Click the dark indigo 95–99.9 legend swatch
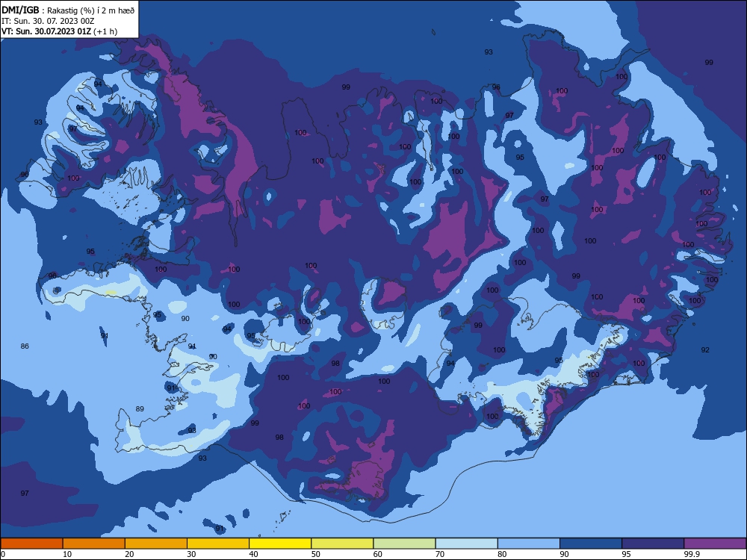The height and width of the screenshot is (560, 747). [653, 544]
